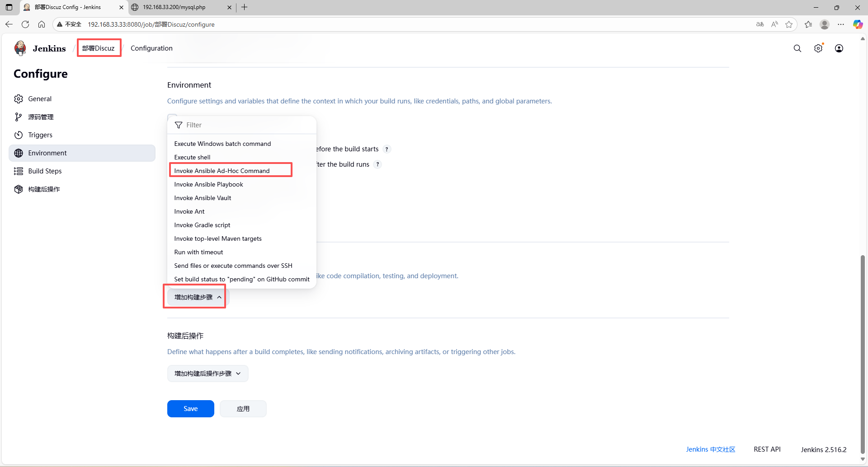Open tab actions menu icon
Viewport: 868px width, 467px height.
click(x=9, y=7)
